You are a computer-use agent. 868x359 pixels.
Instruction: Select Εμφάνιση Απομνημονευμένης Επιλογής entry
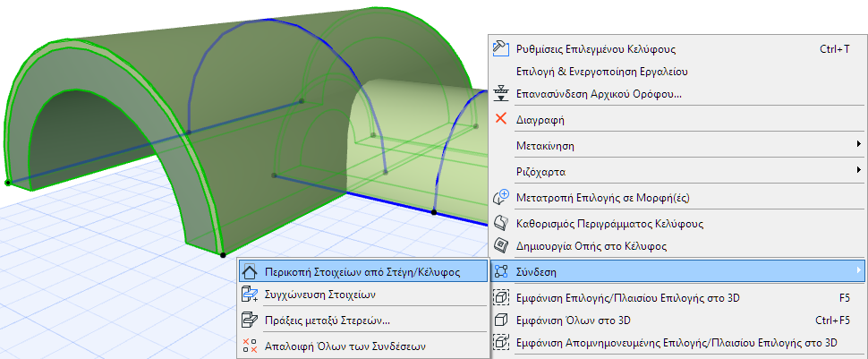point(677,342)
